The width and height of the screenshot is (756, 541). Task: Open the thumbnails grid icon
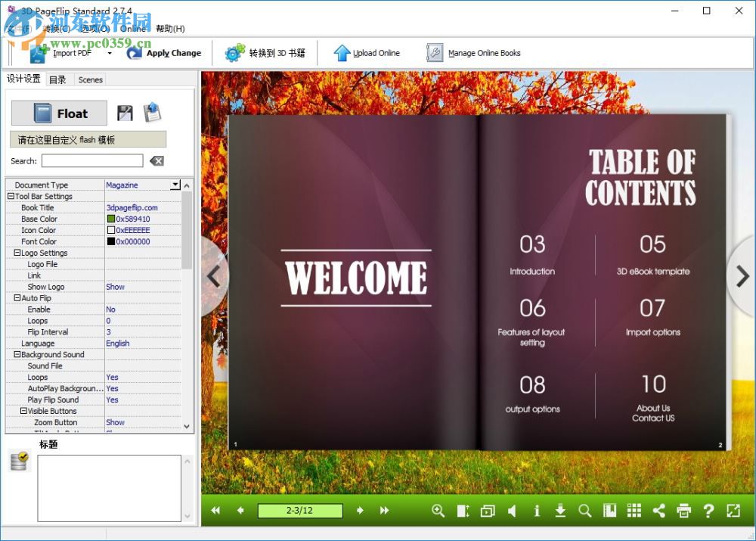[634, 511]
